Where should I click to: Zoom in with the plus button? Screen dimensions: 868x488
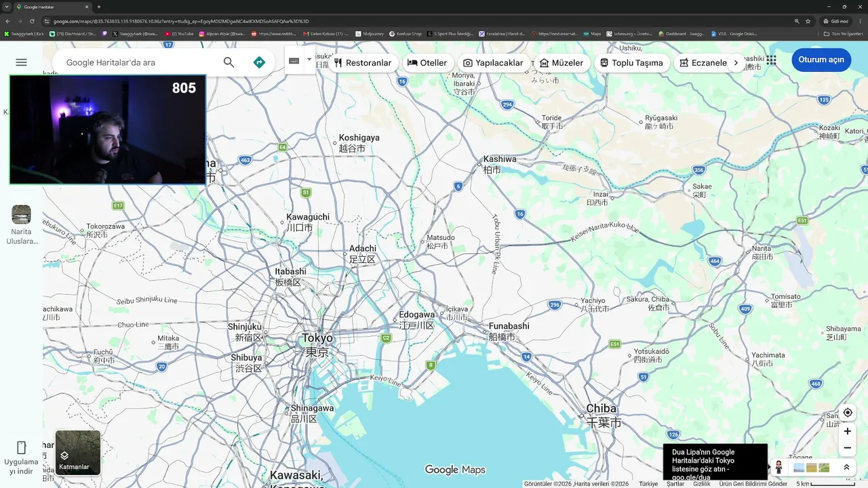click(x=848, y=431)
